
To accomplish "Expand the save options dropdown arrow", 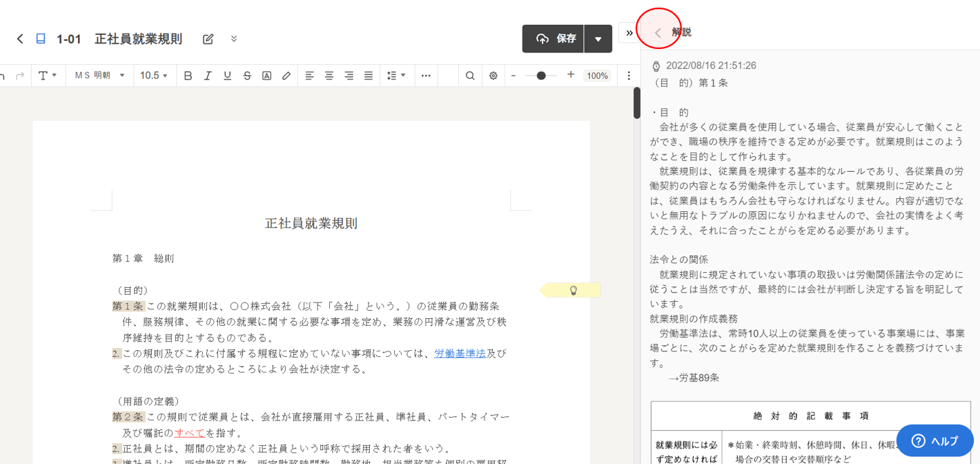I will coord(598,39).
